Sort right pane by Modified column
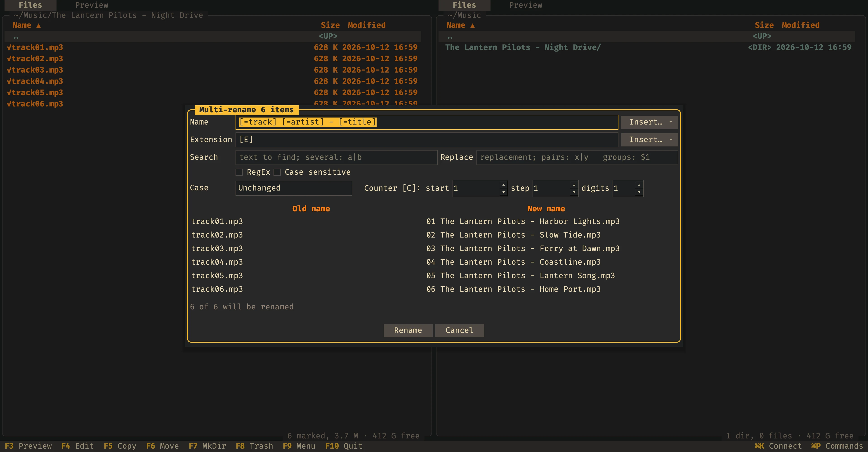868x452 pixels. click(x=801, y=25)
